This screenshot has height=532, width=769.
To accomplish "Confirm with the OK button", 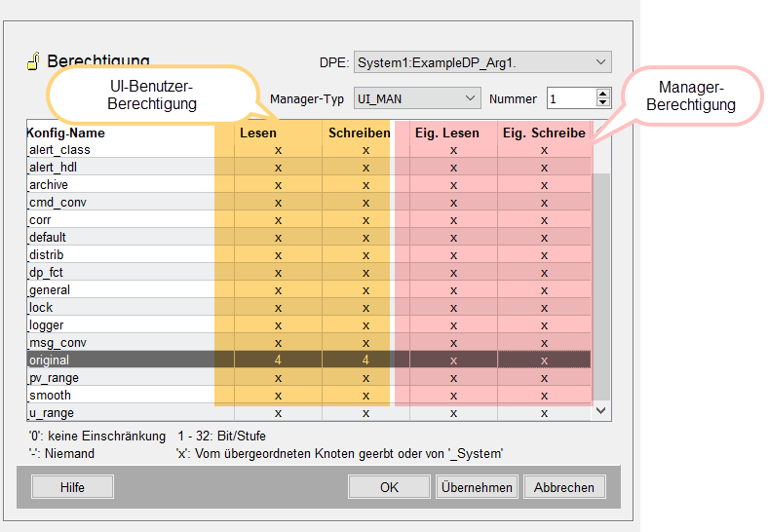I will [390, 487].
